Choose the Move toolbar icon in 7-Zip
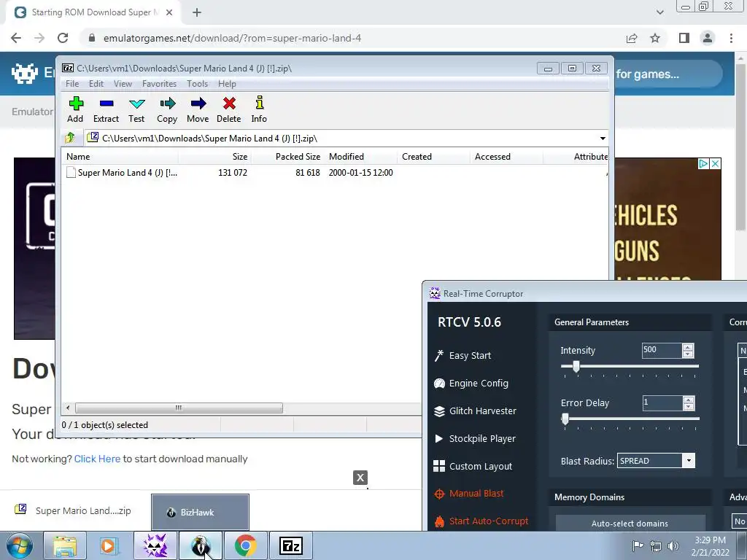The width and height of the screenshot is (747, 560). [198, 109]
